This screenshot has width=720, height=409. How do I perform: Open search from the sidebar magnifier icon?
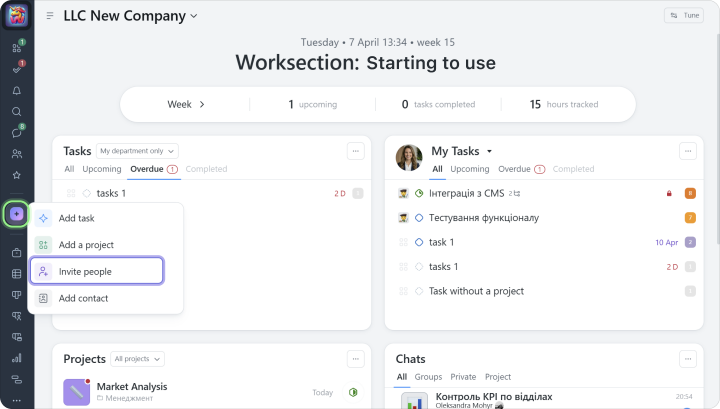(17, 111)
